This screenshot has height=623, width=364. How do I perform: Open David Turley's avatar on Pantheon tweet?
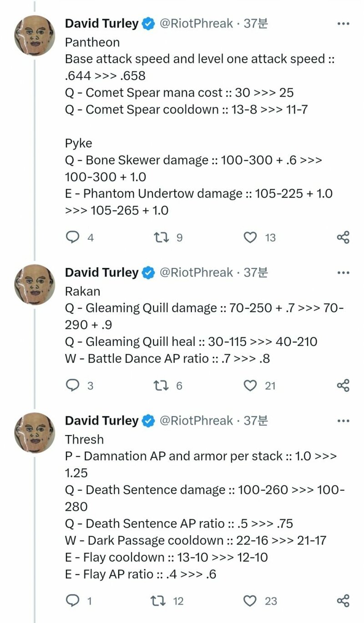(x=35, y=36)
